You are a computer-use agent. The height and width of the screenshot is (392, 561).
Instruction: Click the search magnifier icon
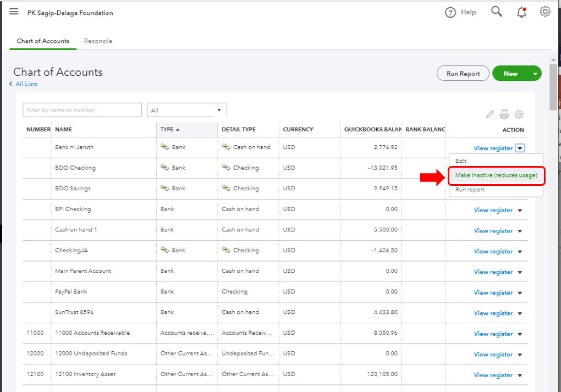click(x=496, y=12)
